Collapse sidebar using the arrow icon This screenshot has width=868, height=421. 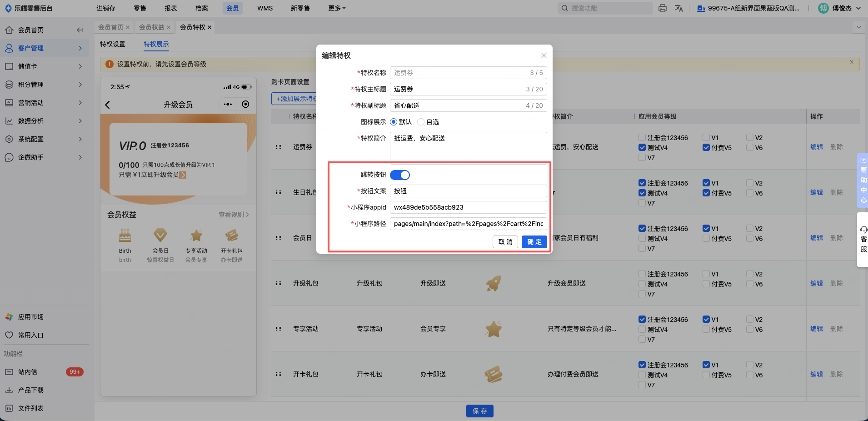[x=80, y=30]
